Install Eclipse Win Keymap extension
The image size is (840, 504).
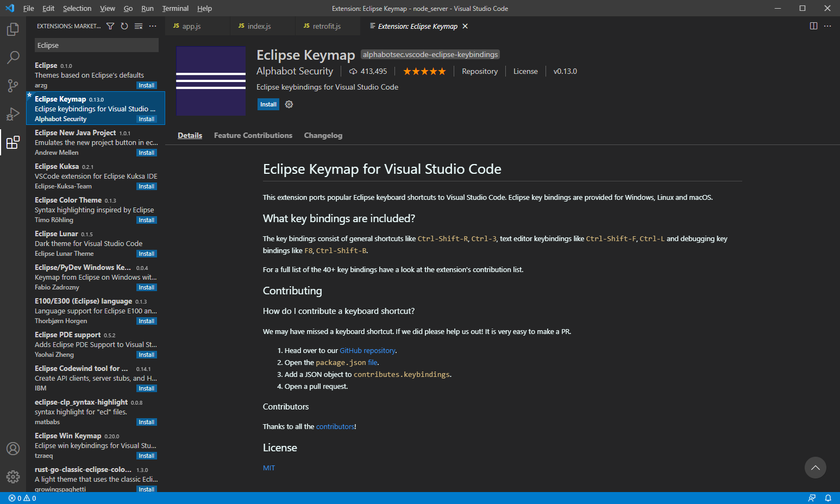coord(147,456)
